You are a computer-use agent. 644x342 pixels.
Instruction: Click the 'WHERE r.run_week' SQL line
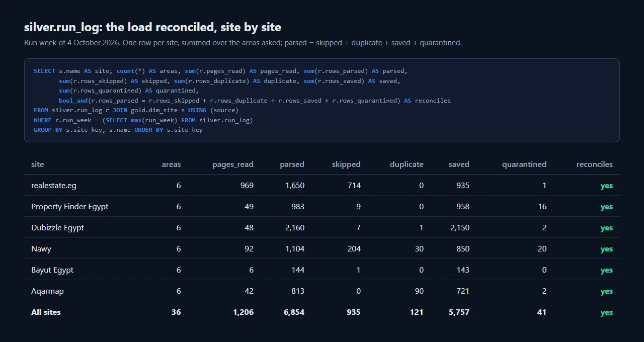(x=143, y=120)
